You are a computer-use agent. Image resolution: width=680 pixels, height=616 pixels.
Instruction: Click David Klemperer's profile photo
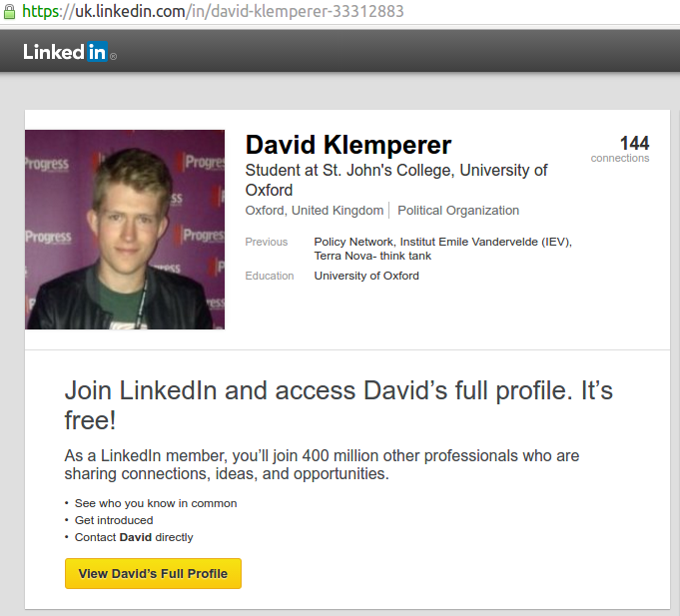(x=125, y=230)
